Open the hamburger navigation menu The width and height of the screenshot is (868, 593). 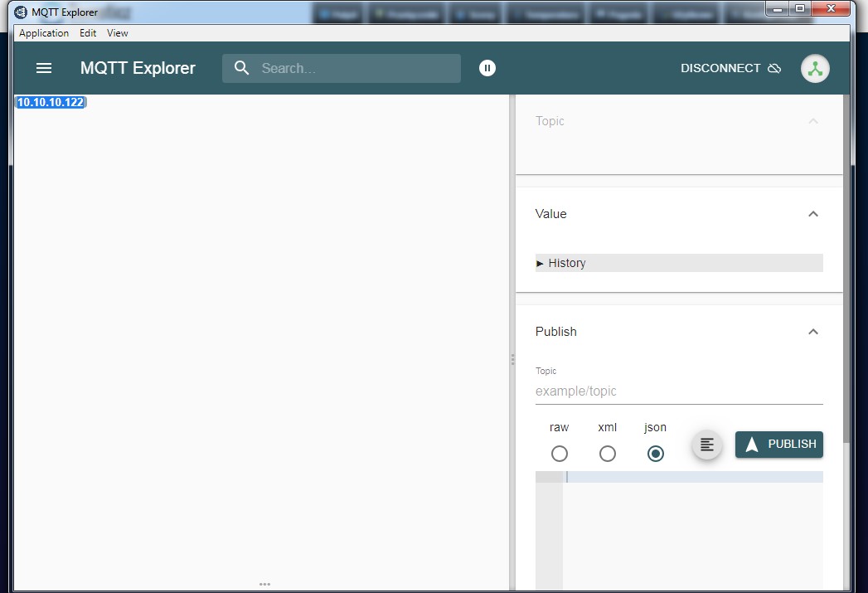[44, 68]
